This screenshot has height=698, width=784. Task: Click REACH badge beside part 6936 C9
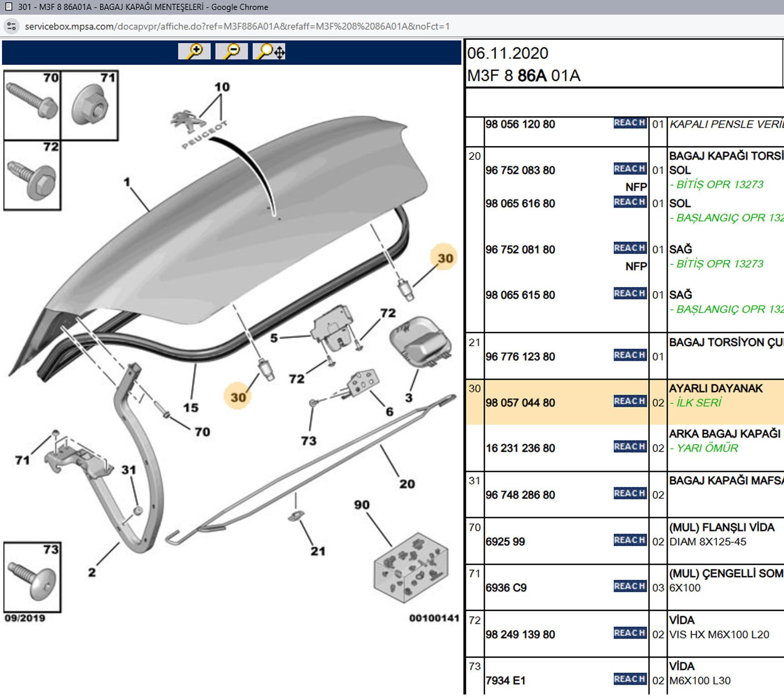[x=630, y=587]
